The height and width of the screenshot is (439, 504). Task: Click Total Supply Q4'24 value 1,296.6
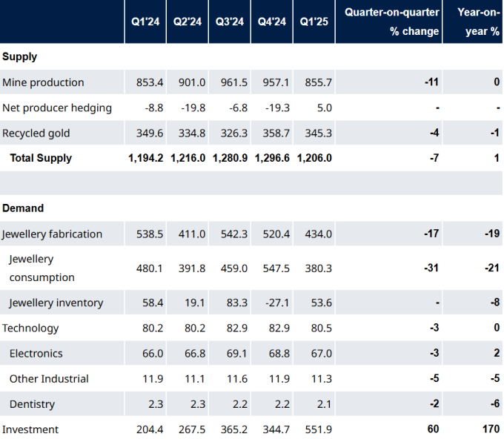(x=272, y=158)
